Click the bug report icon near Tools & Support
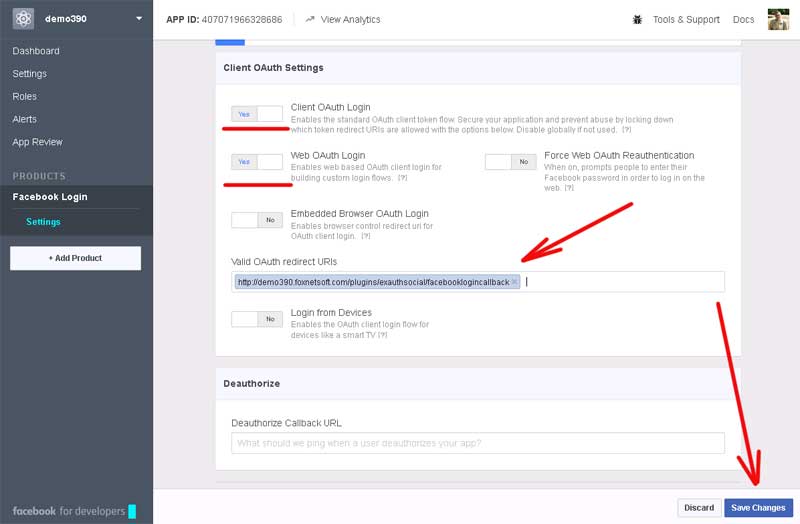Viewport: 800px width, 524px height. [x=637, y=19]
